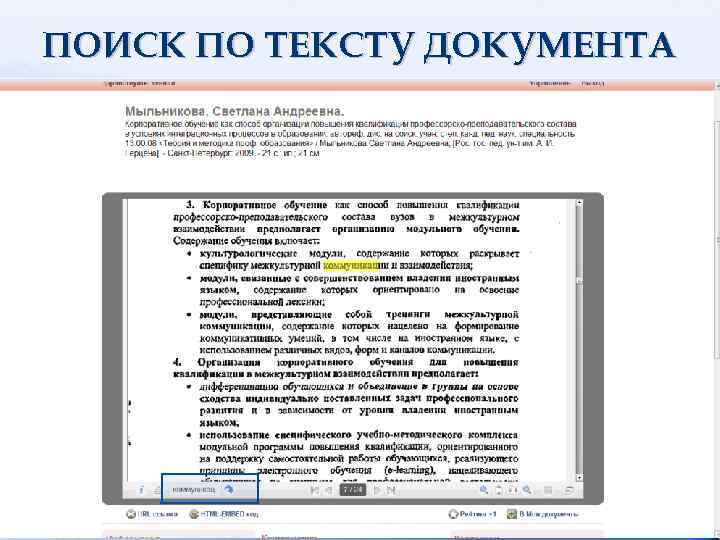Screen dimensions: 720x540
Task: Click the top-left header bar link
Action: pos(140,84)
